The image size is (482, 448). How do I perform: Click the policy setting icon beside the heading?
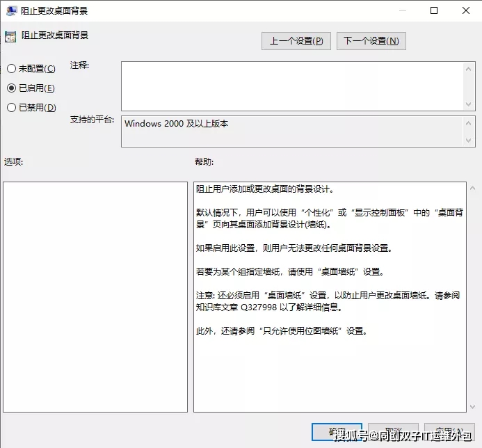pos(10,36)
